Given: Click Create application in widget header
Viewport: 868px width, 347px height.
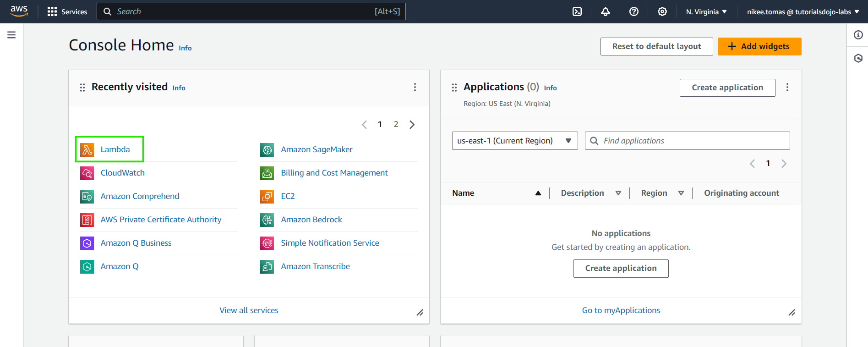Looking at the screenshot, I should (727, 88).
